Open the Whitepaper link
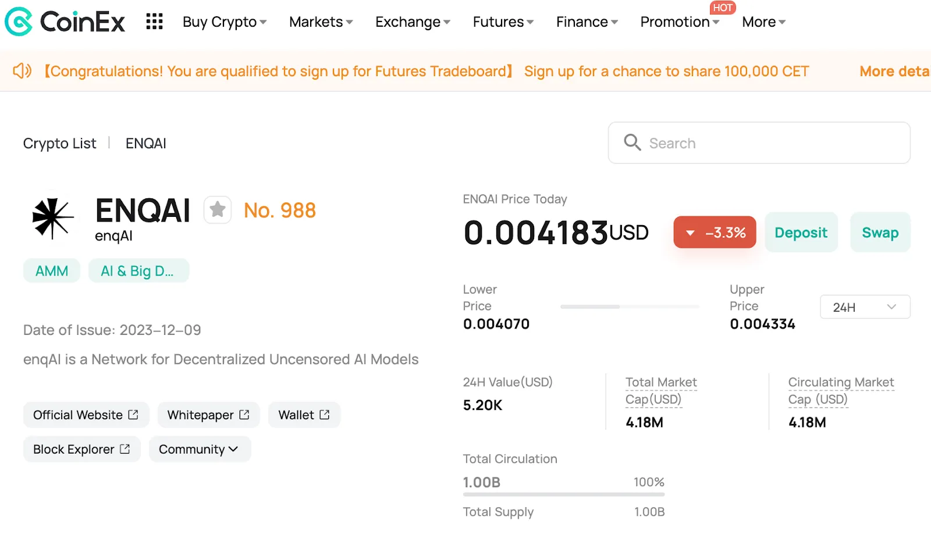 (208, 415)
